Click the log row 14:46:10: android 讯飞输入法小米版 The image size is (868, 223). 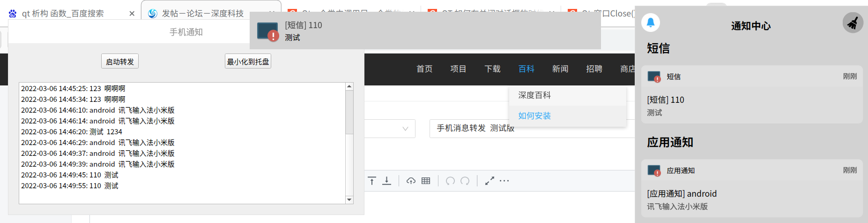(x=97, y=110)
